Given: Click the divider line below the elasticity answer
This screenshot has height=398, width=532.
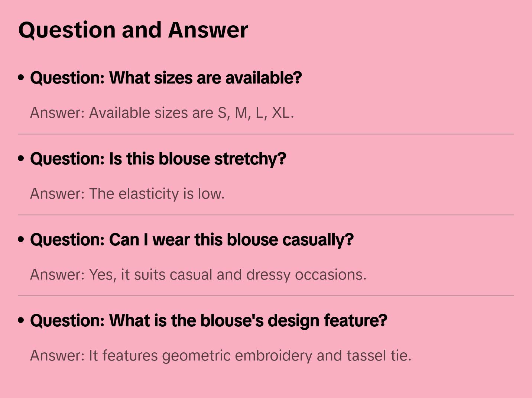Looking at the screenshot, I should (x=266, y=215).
